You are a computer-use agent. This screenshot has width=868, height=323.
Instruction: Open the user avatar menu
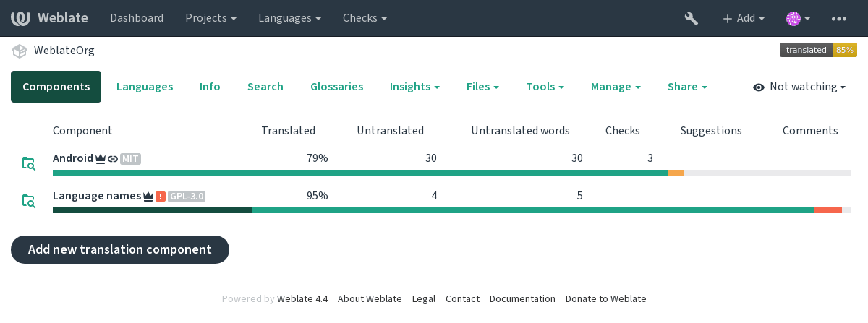(x=798, y=18)
